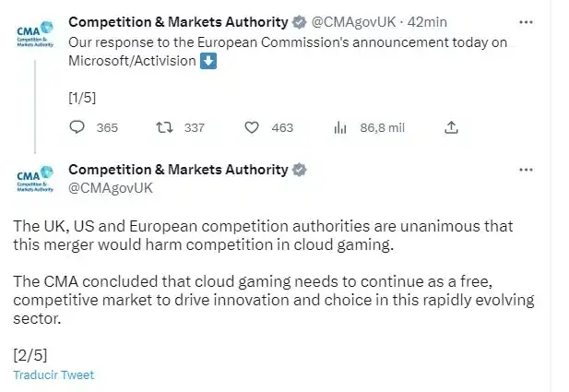The image size is (569, 392).
Task: Click Competition & Markets Authority name in second tweet
Action: click(x=178, y=170)
